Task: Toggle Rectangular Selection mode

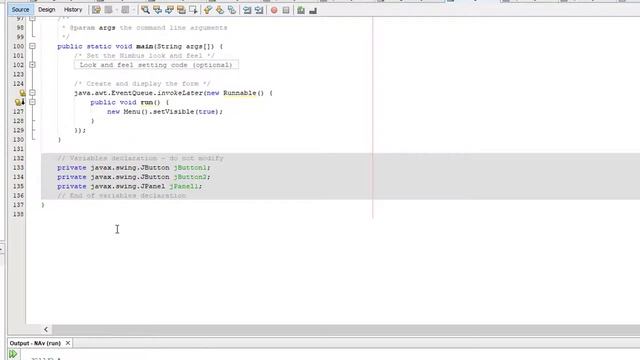Action: (x=193, y=10)
